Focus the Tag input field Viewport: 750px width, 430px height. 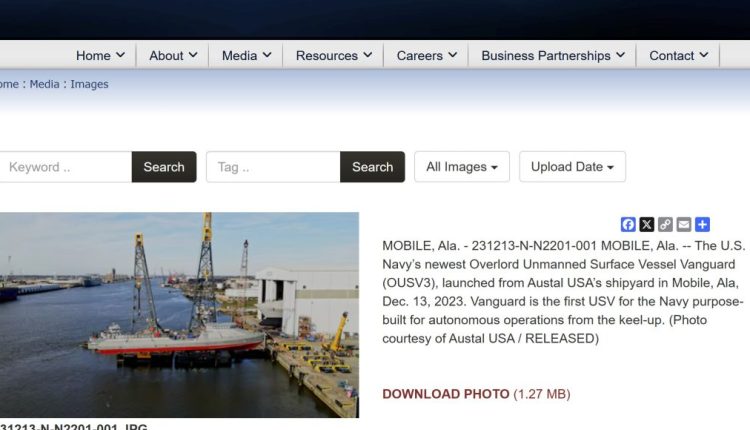(x=273, y=167)
